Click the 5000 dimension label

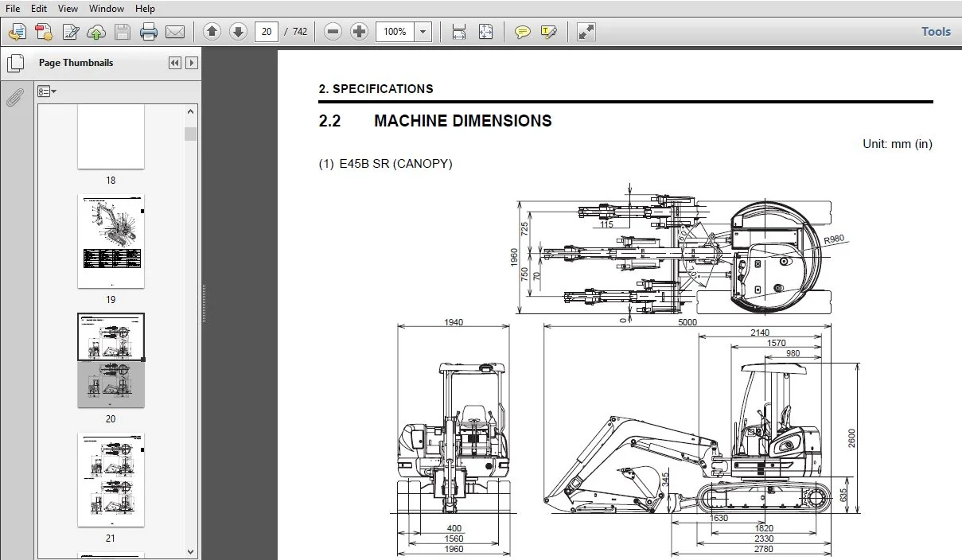pos(687,322)
